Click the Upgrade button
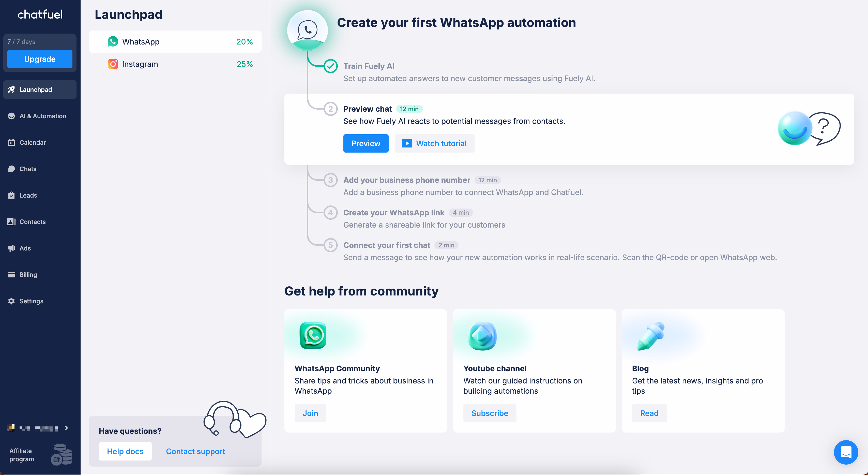868x475 pixels. [40, 59]
